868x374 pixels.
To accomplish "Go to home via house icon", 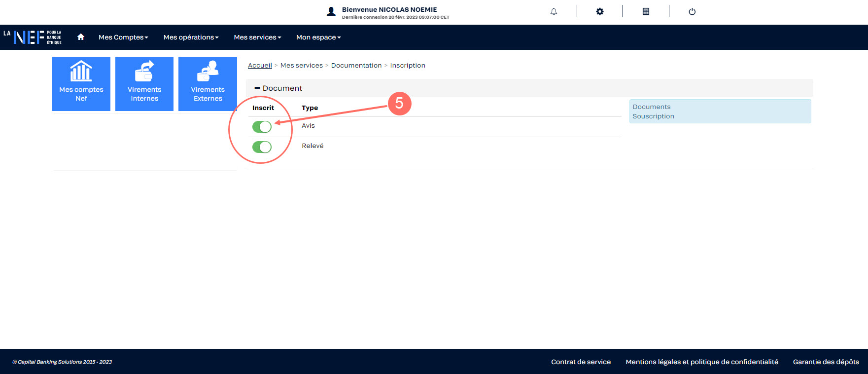I will coord(81,37).
